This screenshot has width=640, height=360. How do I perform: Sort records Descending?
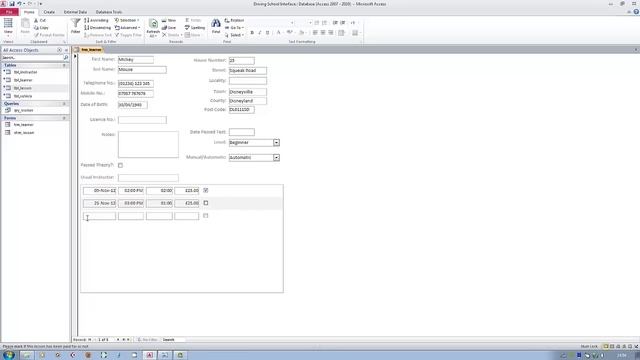97,28
